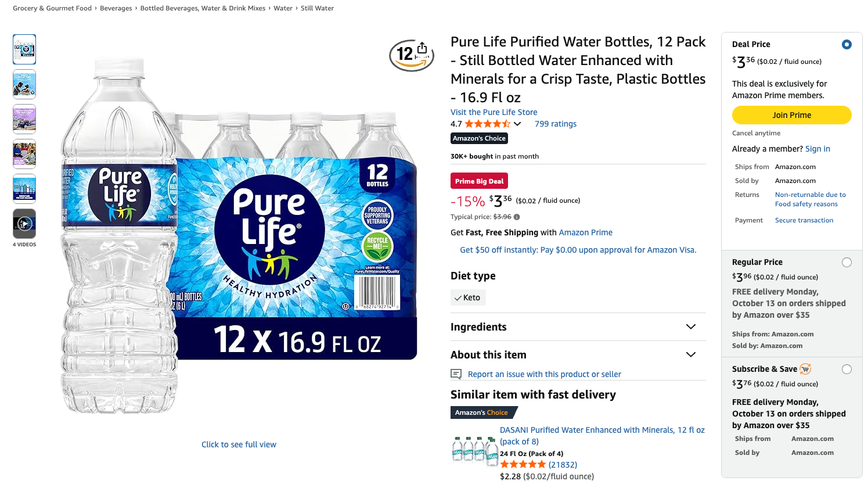Click the report issue speech bubble icon
This screenshot has height=488, width=868.
456,374
